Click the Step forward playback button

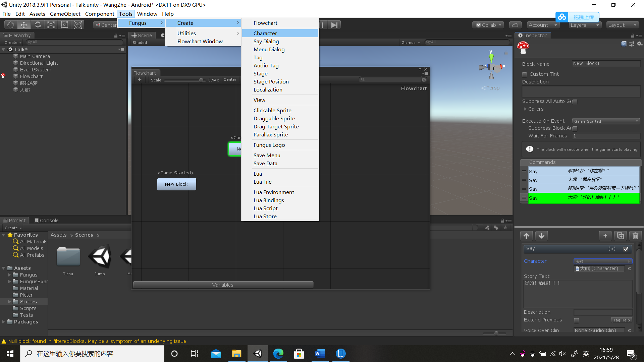point(334,25)
